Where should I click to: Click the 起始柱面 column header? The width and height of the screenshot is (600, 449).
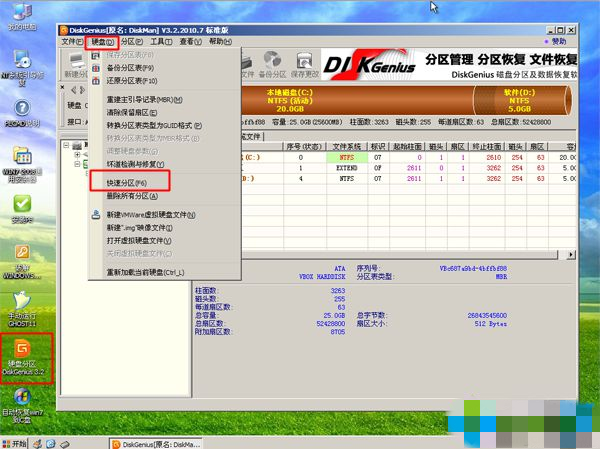click(x=407, y=147)
